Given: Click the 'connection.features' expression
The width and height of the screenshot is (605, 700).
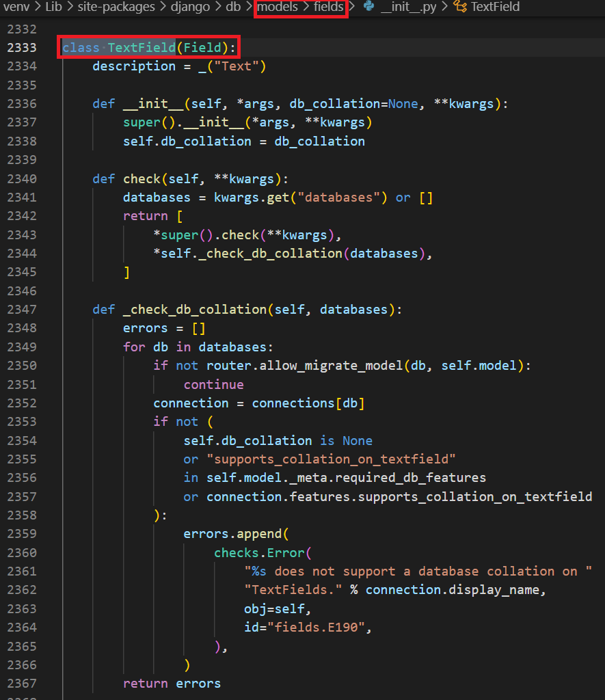Looking at the screenshot, I should click(278, 496).
